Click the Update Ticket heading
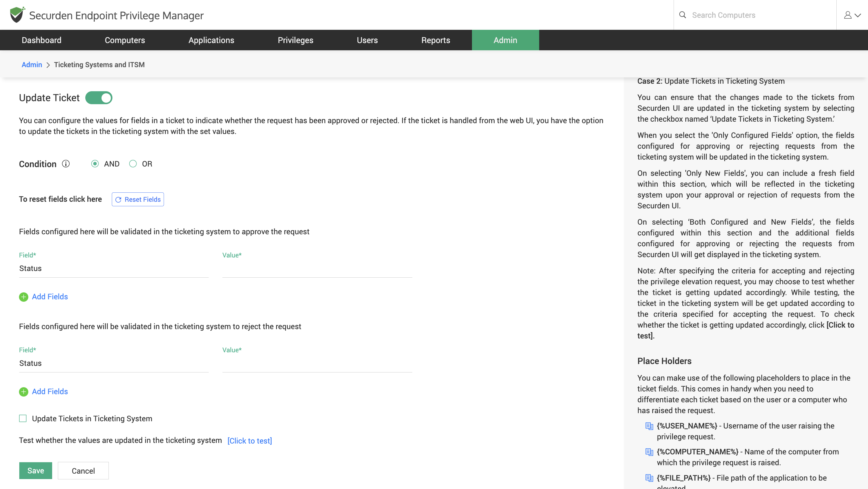 [49, 98]
